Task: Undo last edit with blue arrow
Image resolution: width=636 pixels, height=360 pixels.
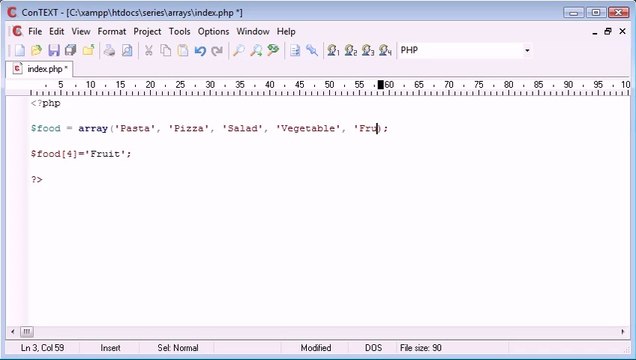Action: (x=200, y=50)
